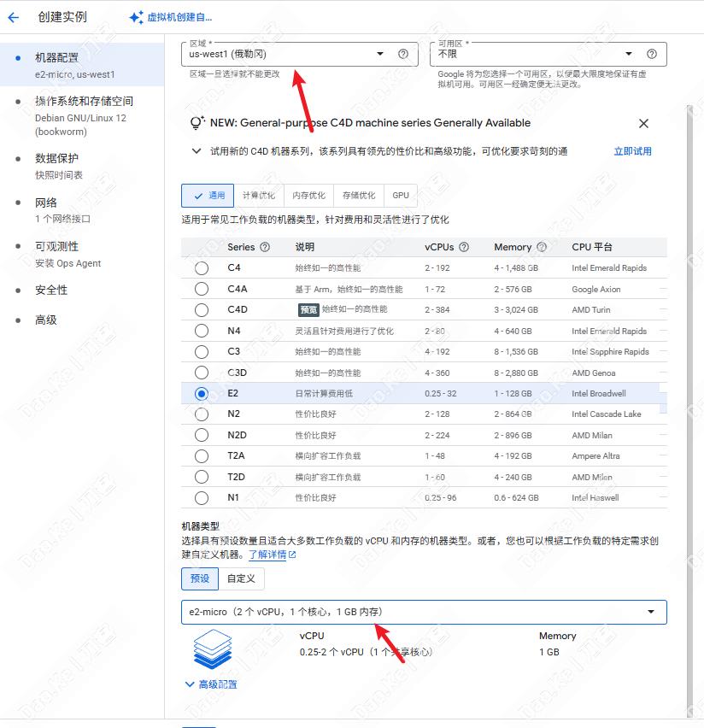
Task: Click the stacked layers machine icon
Action: point(212,649)
